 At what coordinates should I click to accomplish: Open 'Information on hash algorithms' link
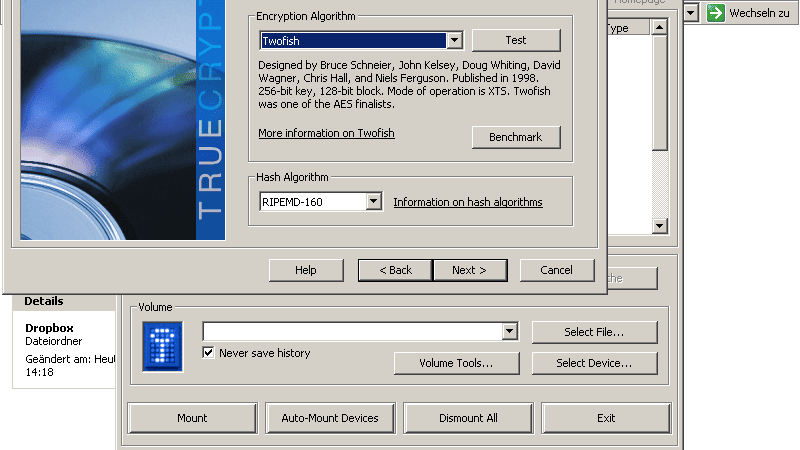pos(468,202)
